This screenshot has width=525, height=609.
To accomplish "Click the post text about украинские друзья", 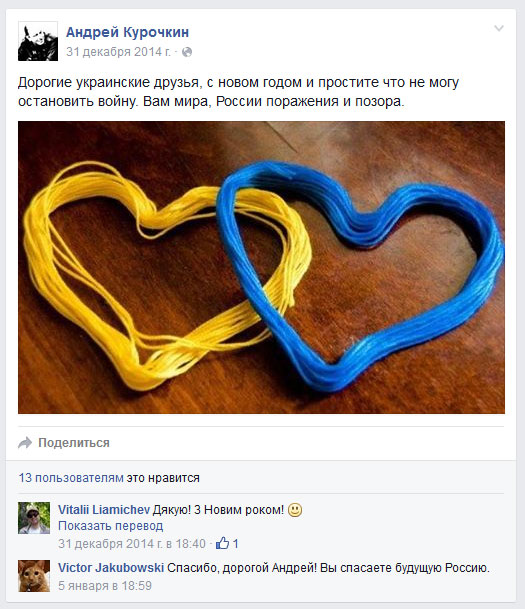I will (238, 92).
